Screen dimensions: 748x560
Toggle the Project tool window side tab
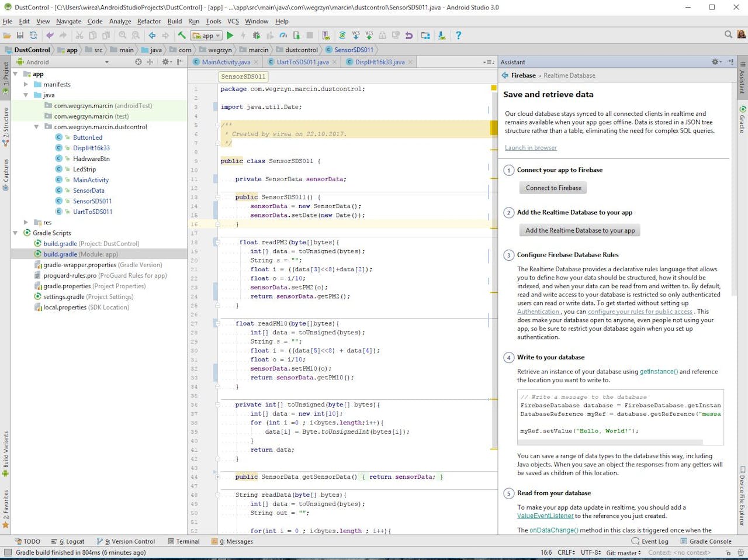coord(6,74)
